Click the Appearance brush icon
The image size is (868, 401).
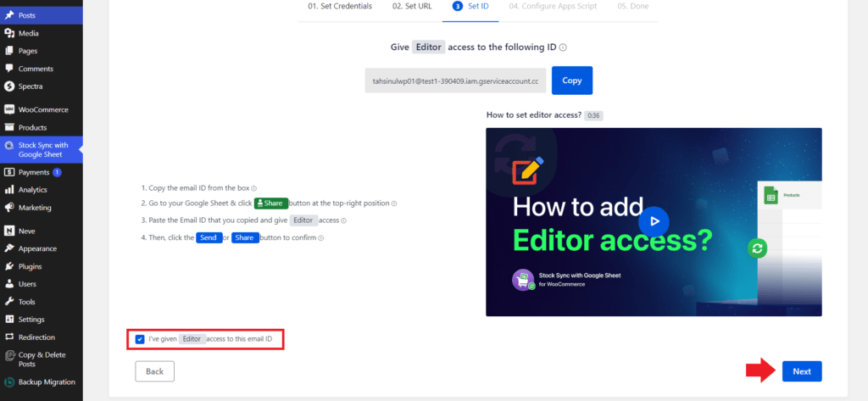click(8, 248)
